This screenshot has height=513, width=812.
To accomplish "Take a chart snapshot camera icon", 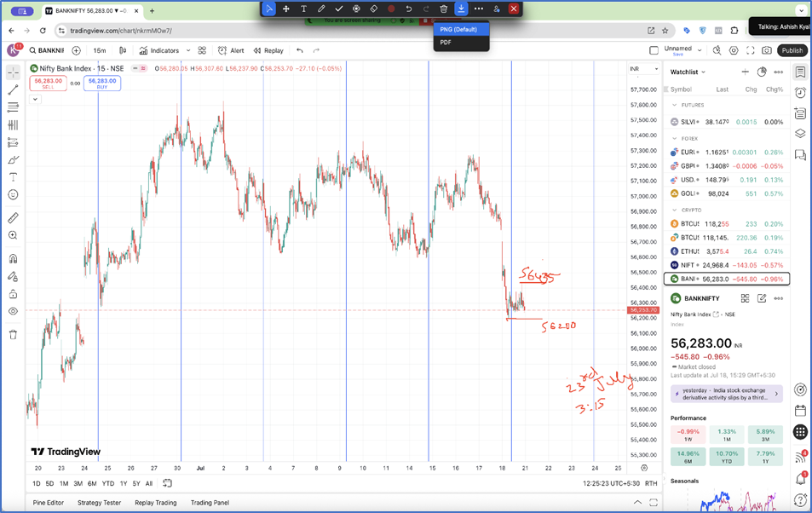I will tap(767, 50).
